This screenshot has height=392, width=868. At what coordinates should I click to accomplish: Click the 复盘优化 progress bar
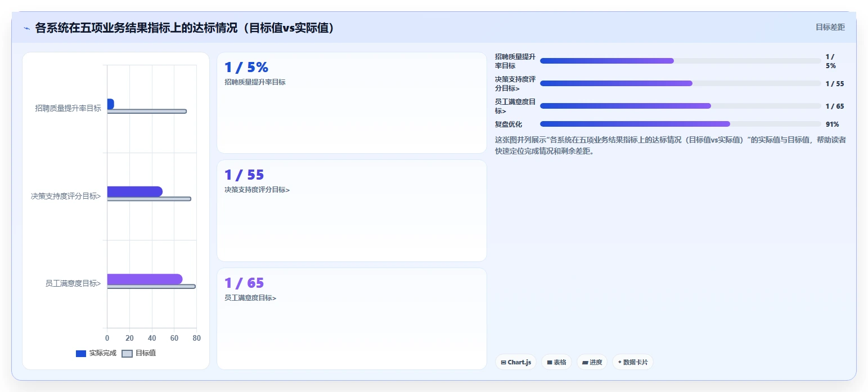click(x=681, y=124)
